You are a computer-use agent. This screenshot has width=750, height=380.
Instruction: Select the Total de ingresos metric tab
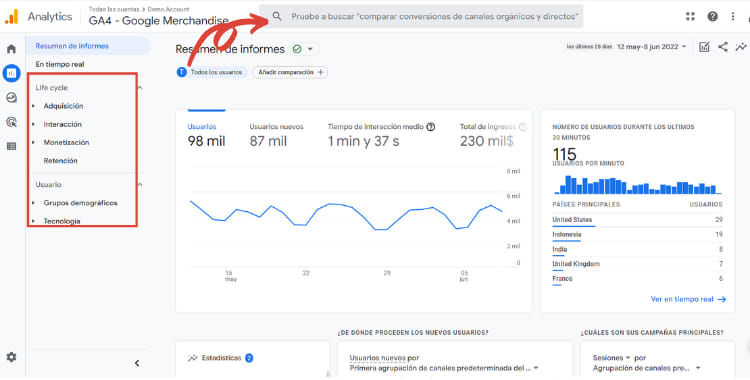(x=493, y=135)
